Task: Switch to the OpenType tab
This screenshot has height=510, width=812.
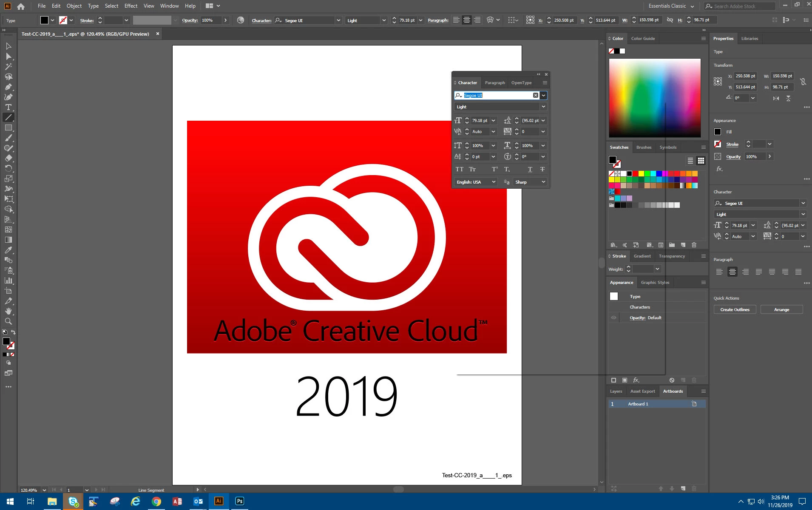Action: pyautogui.click(x=521, y=83)
